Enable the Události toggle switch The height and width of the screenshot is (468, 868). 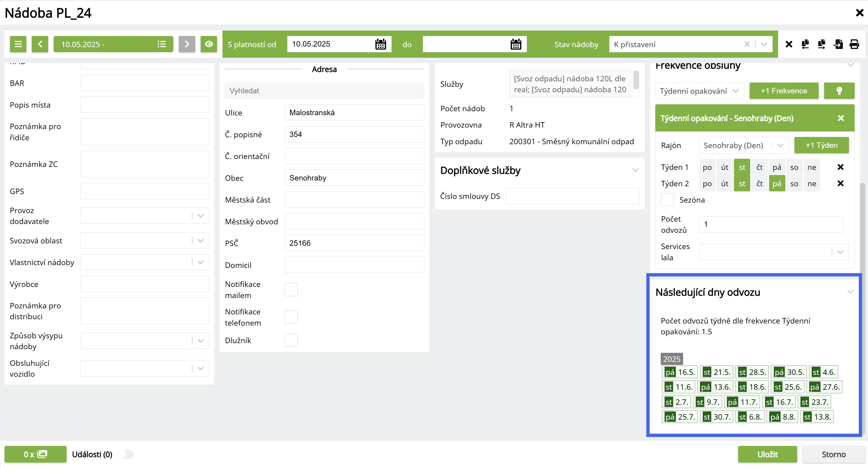126,454
